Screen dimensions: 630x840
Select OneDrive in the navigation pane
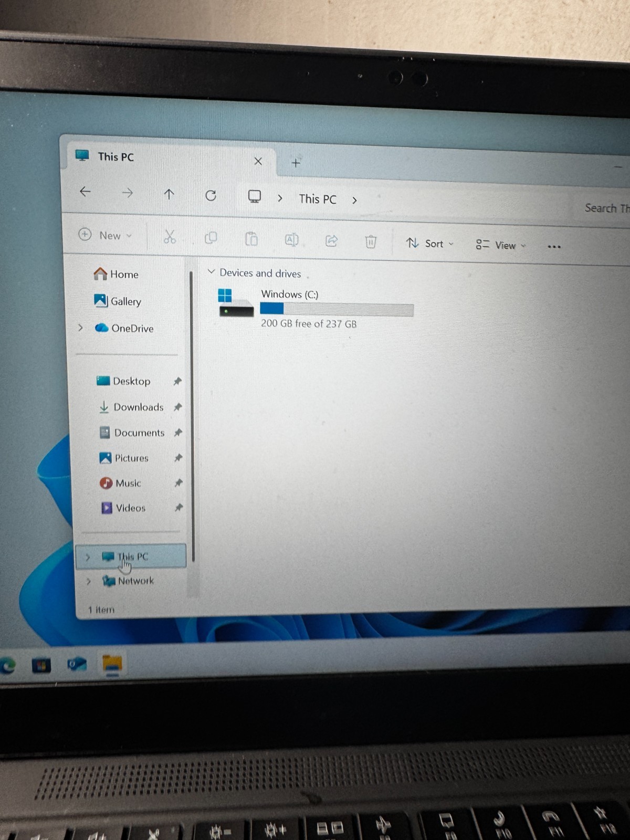click(x=124, y=328)
